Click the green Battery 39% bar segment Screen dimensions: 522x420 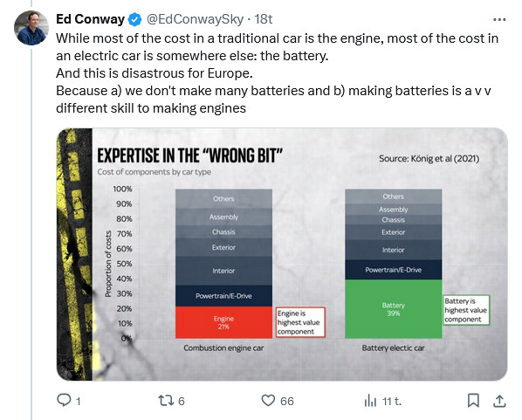click(x=394, y=309)
